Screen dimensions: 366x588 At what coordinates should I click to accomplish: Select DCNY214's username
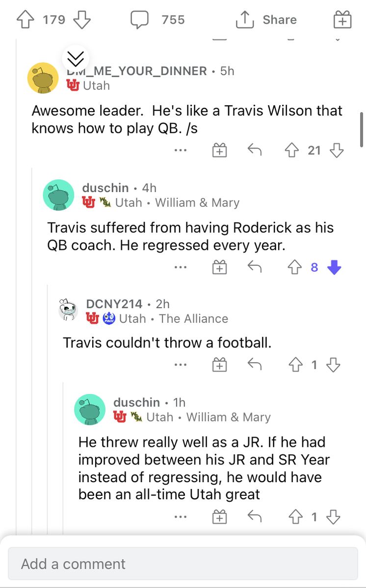click(114, 304)
